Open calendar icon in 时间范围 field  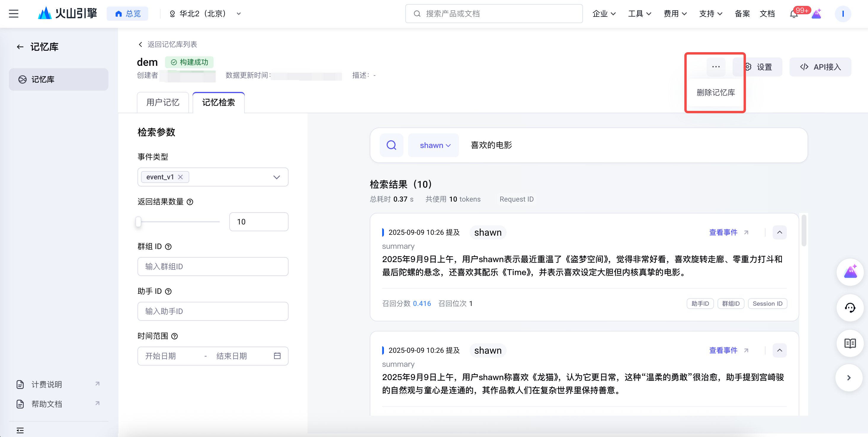coord(277,356)
